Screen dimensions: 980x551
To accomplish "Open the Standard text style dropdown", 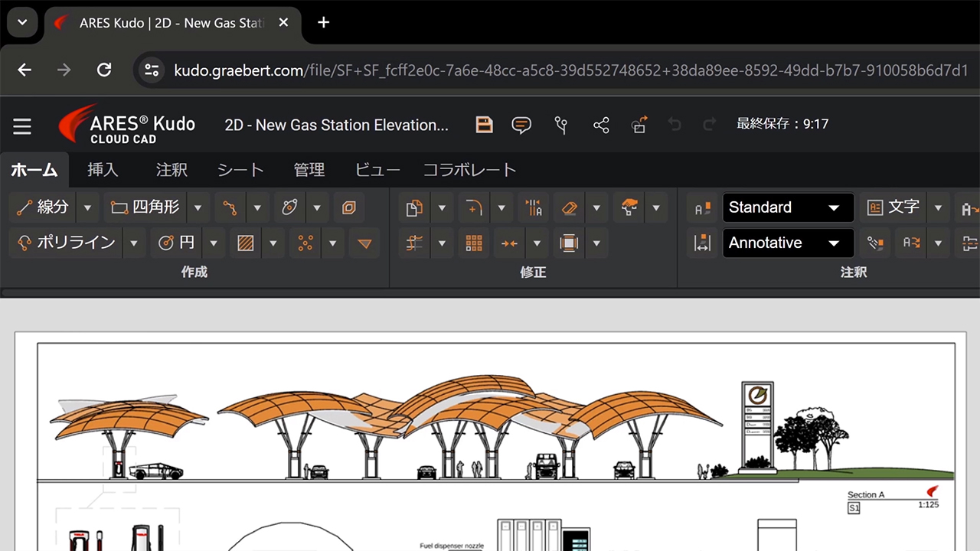I will (x=788, y=207).
